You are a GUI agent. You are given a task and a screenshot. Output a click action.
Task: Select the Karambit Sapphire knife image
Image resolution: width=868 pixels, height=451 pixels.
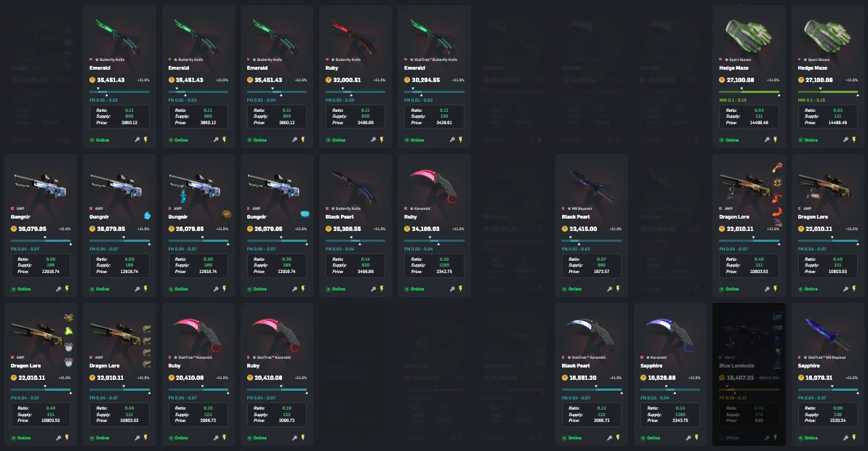pyautogui.click(x=670, y=333)
